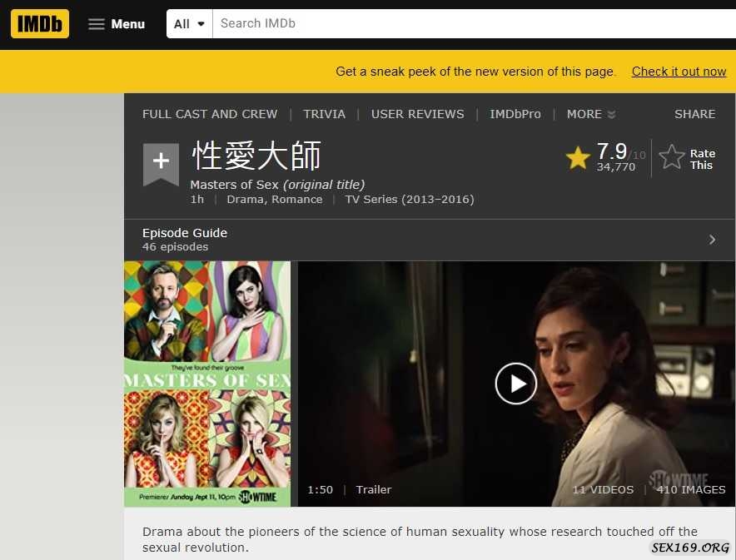Open the hamburger Menu
The image size is (736, 560).
[x=117, y=24]
